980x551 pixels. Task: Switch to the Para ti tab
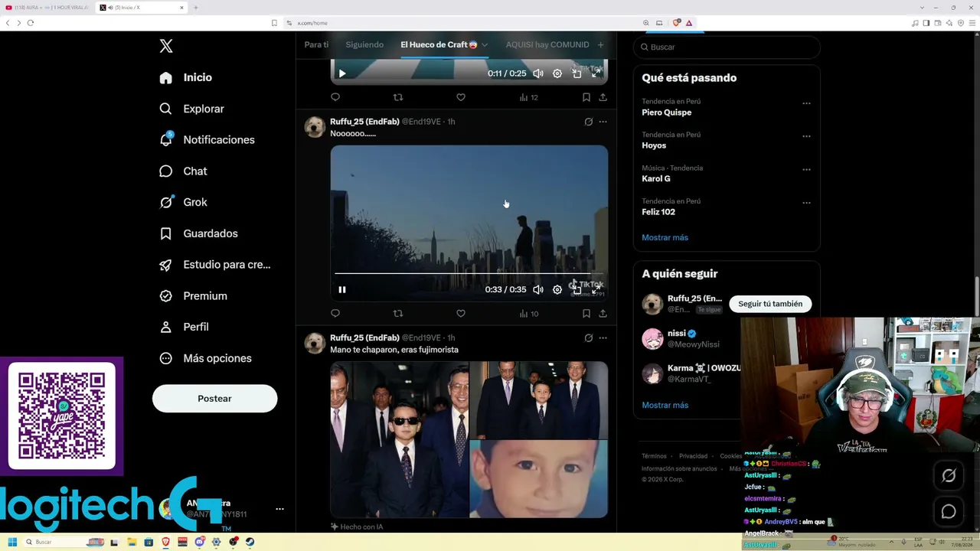316,44
